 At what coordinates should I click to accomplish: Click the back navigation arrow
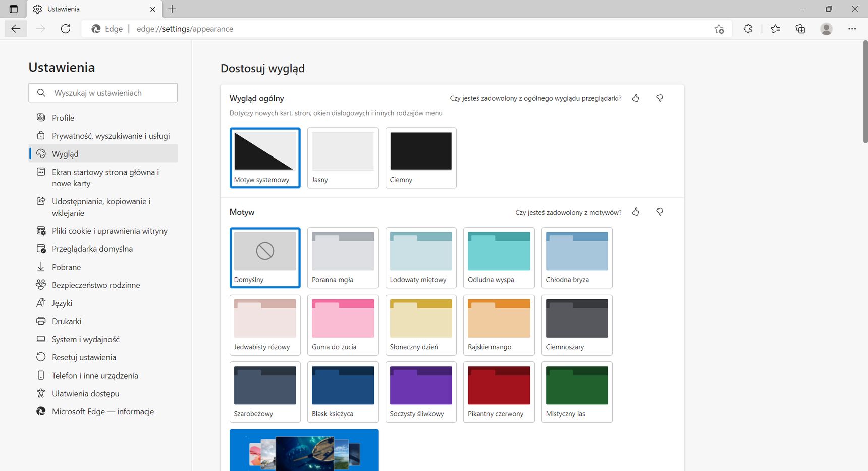16,29
